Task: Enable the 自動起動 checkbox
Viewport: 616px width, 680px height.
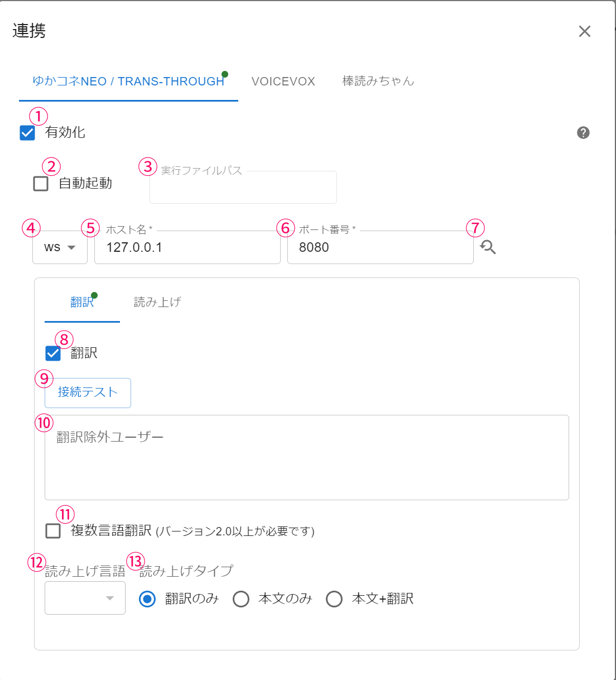Action: click(41, 184)
